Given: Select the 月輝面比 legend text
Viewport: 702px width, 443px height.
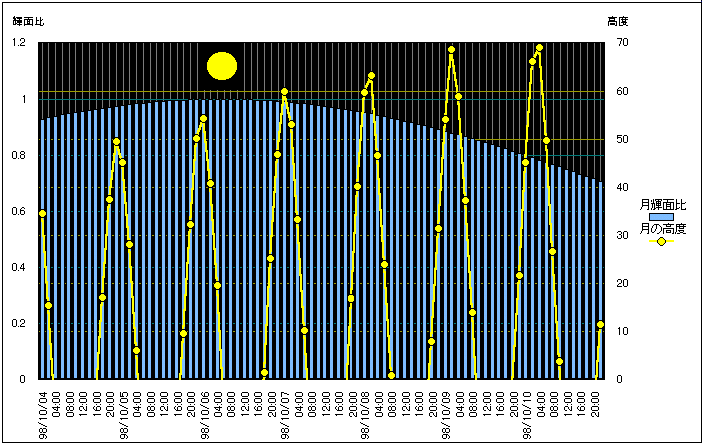Looking at the screenshot, I should click(x=662, y=204).
